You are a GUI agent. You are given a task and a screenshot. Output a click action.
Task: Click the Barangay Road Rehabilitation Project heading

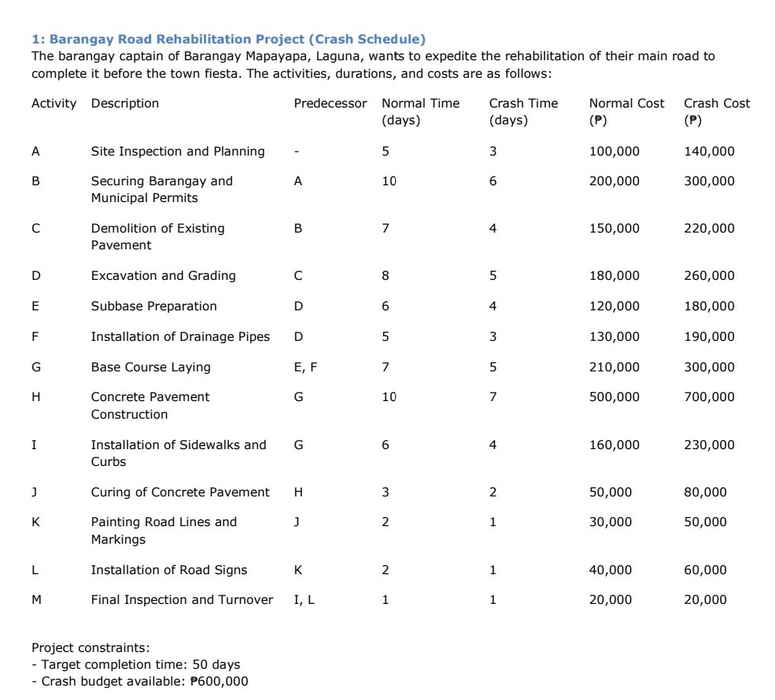tap(228, 39)
